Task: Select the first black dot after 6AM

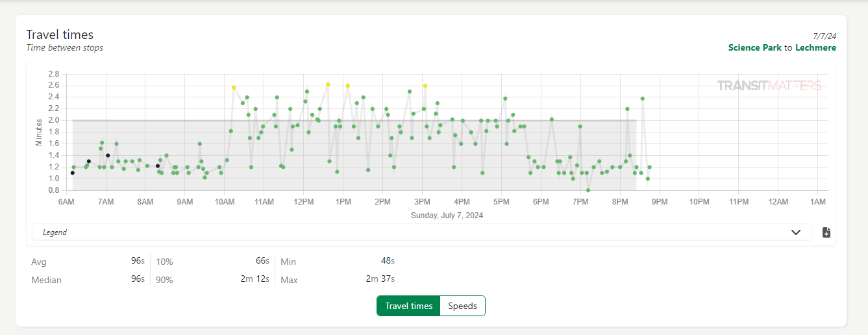Action: [x=72, y=173]
